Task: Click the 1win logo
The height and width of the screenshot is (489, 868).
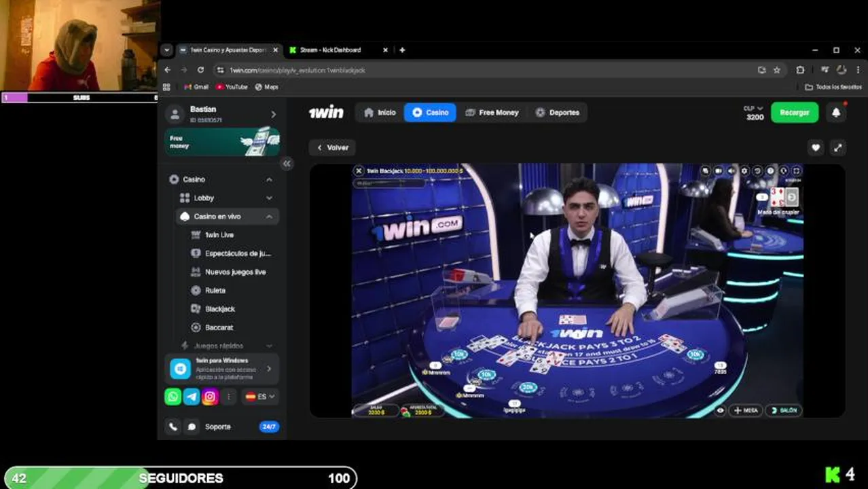Action: 326,113
